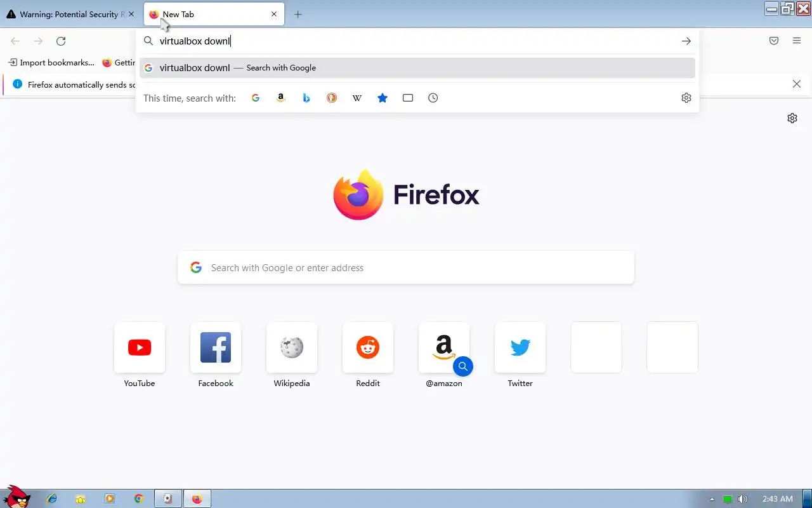Open the Firefox hamburger application menu
This screenshot has height=508, width=812.
797,41
